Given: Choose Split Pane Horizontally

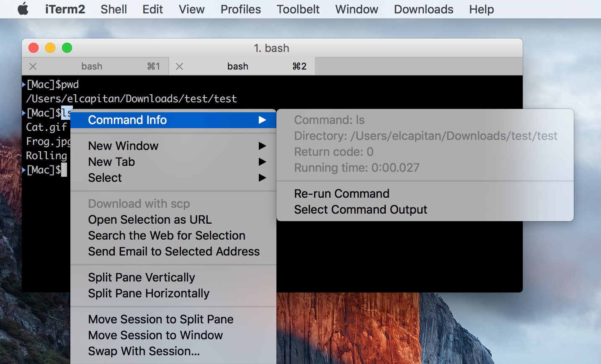Looking at the screenshot, I should [x=173, y=293].
